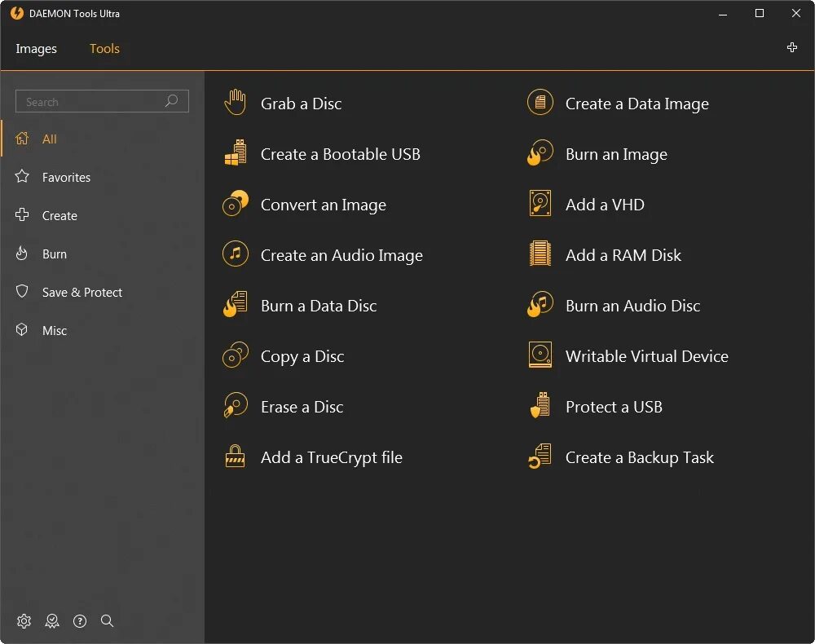The width and height of the screenshot is (815, 644).
Task: Open Create a Data Image label
Action: pyautogui.click(x=637, y=104)
